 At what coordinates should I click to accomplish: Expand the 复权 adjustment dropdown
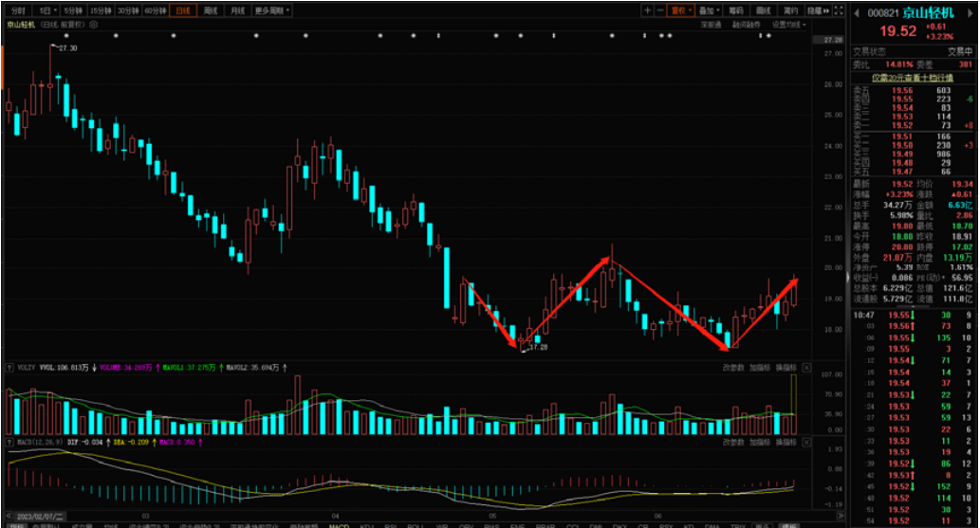click(x=680, y=10)
